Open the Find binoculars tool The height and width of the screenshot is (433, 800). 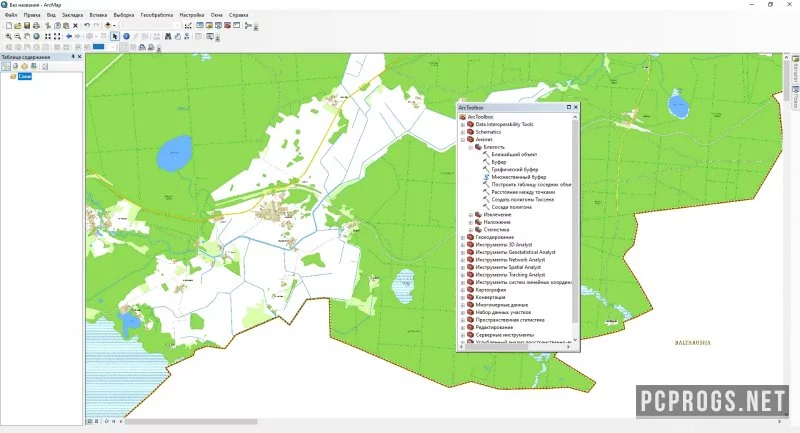coord(168,36)
